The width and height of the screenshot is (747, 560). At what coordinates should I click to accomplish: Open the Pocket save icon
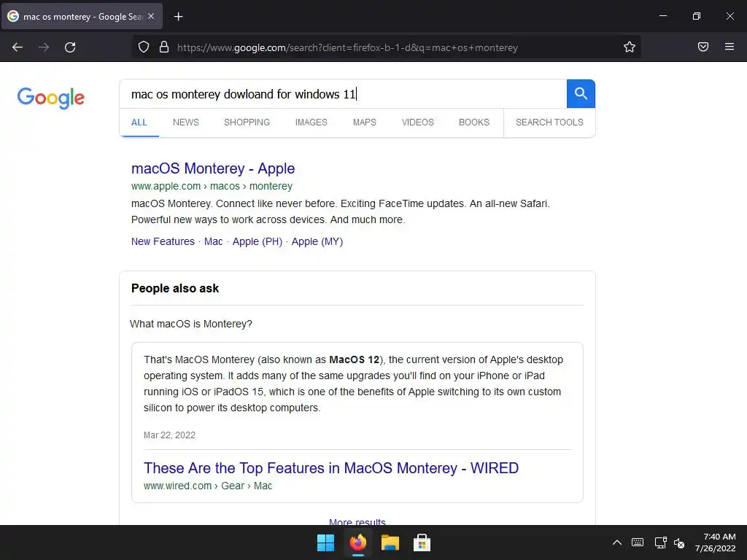point(703,47)
